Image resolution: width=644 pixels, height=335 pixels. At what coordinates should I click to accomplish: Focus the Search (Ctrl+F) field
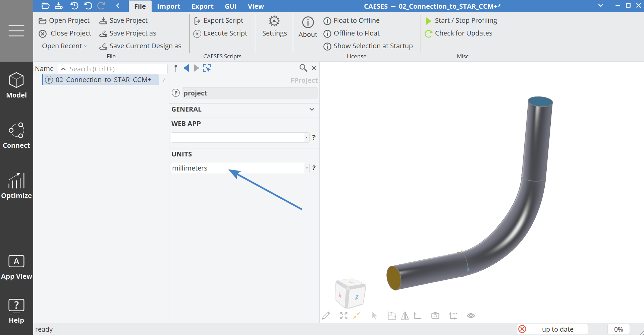pyautogui.click(x=118, y=69)
